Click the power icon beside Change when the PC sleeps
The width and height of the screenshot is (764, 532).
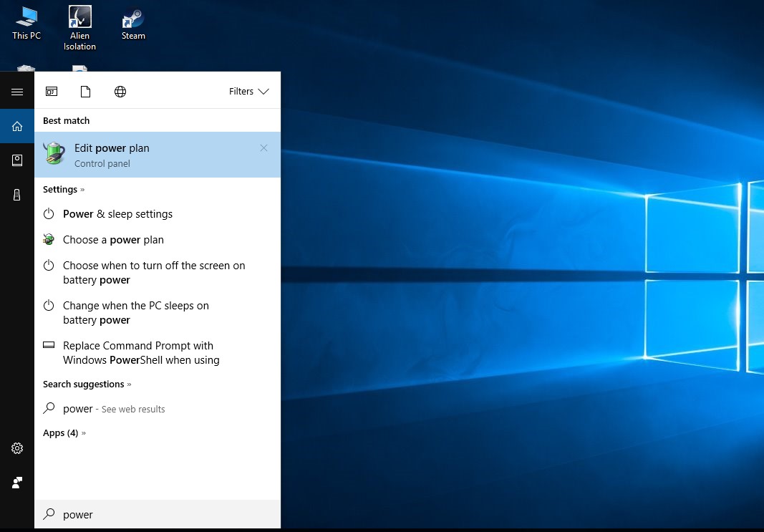49,305
